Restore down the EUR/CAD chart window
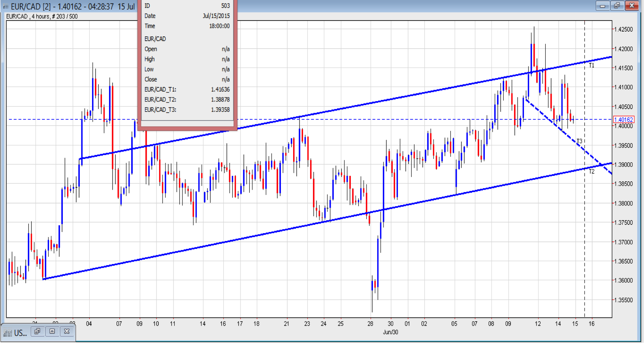Image resolution: width=644 pixels, height=343 pixels. pos(616,6)
